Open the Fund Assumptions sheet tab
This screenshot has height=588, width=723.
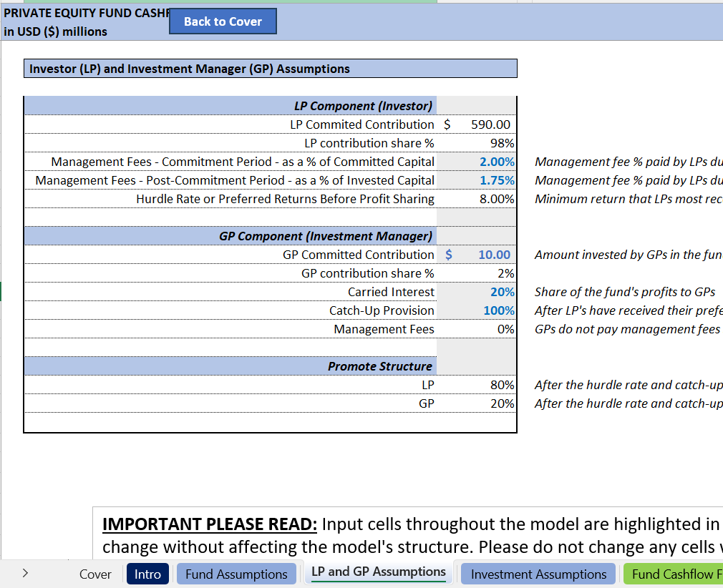(236, 574)
